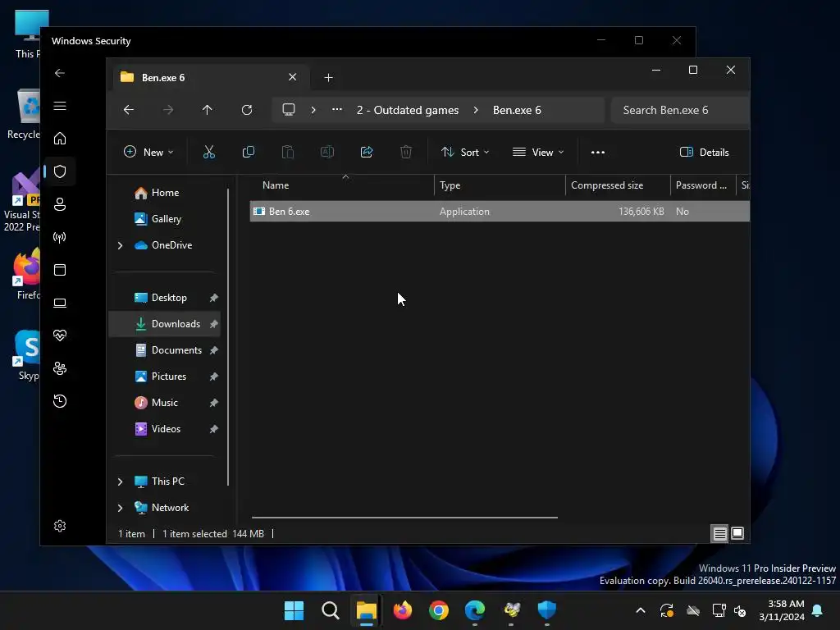Open the View dropdown menu

tap(538, 152)
